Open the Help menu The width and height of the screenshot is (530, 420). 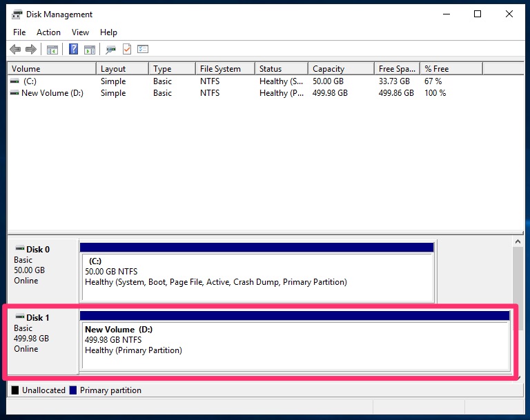click(x=108, y=32)
